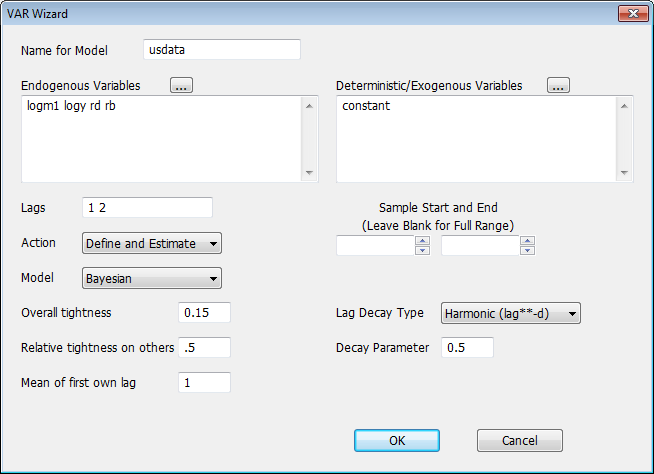Click the Relative tightness on others field
The height and width of the screenshot is (474, 654).
[x=204, y=348]
